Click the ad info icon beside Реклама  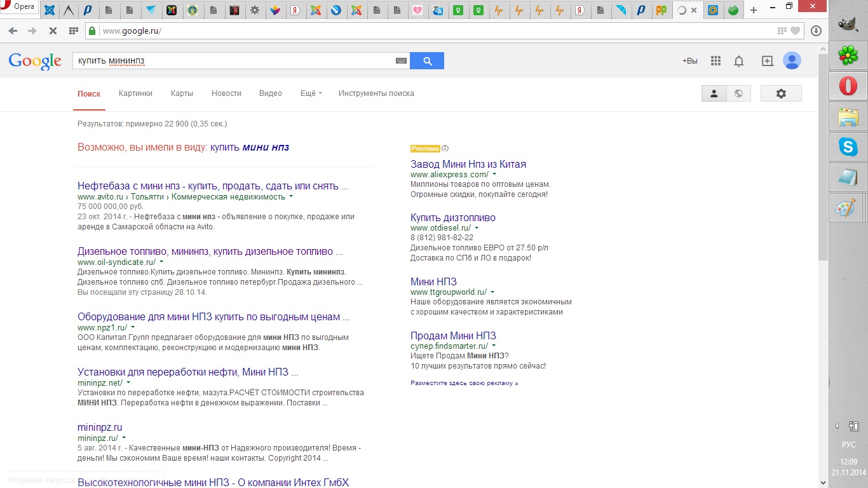(x=445, y=149)
